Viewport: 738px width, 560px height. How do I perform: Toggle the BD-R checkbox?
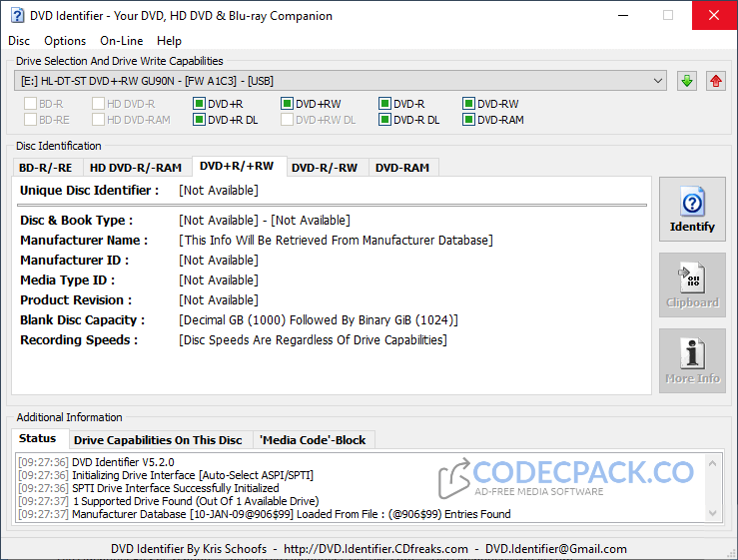30,104
